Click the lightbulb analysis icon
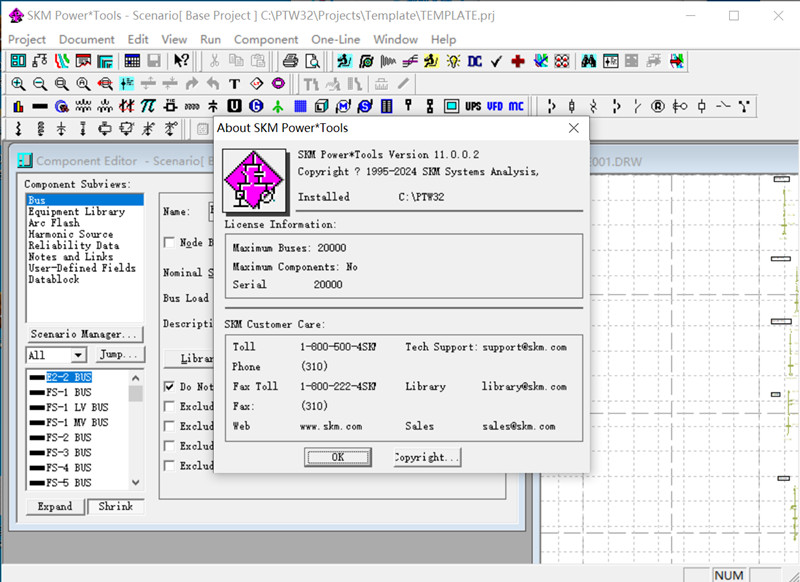 [x=453, y=61]
